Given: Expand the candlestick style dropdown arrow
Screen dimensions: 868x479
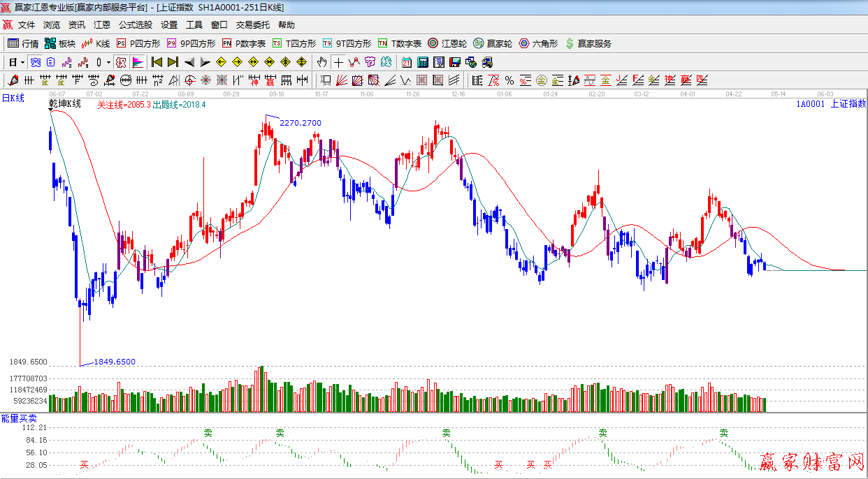Looking at the screenshot, I should coord(108,62).
